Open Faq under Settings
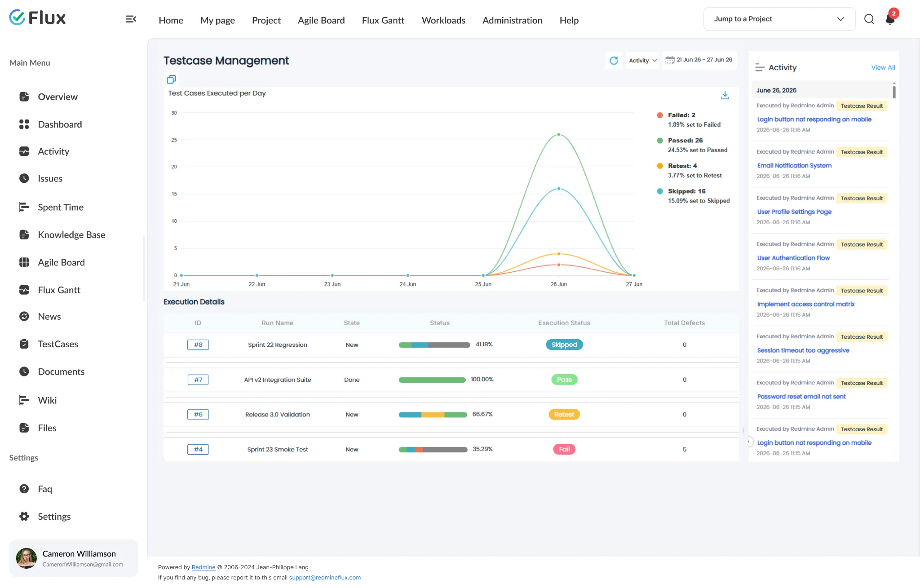Screen dimensions: 920x588 click(x=45, y=489)
